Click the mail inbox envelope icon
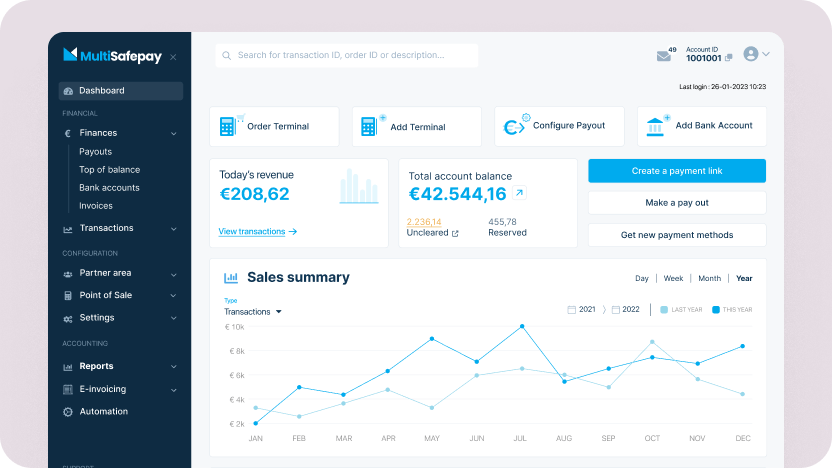The width and height of the screenshot is (832, 468). pos(664,56)
